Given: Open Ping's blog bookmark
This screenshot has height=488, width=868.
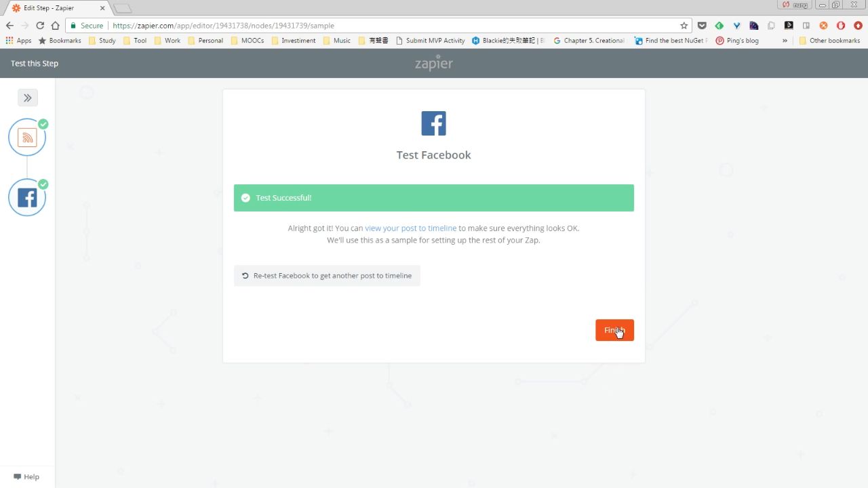Looking at the screenshot, I should click(736, 41).
